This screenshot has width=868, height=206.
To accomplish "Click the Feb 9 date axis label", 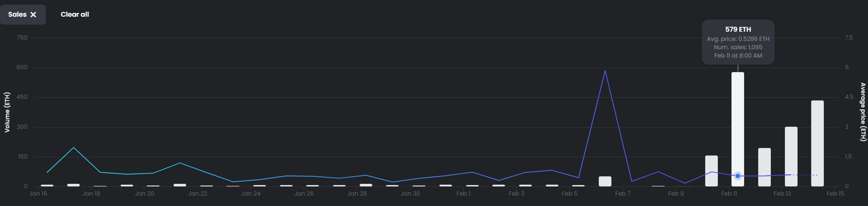I will point(676,193).
